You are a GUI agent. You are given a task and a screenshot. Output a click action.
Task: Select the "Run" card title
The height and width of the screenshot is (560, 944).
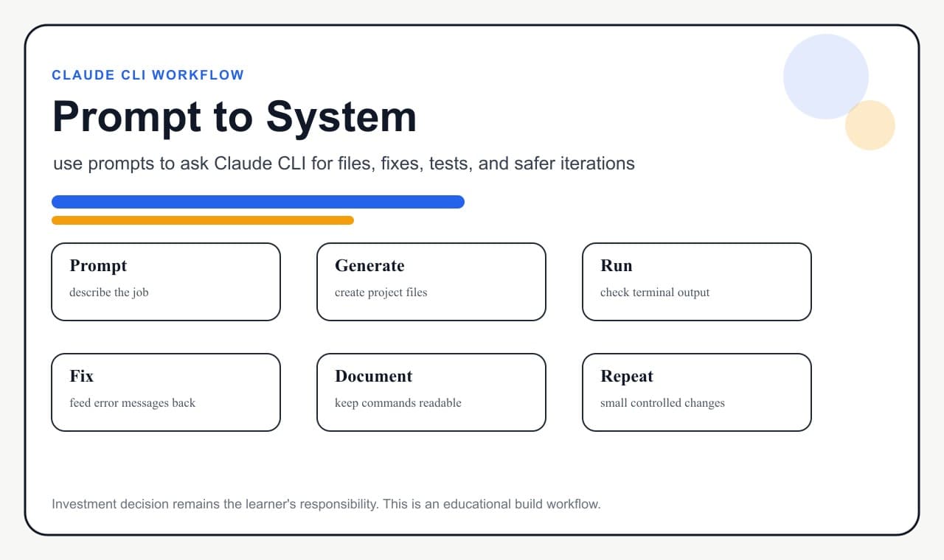coord(616,266)
